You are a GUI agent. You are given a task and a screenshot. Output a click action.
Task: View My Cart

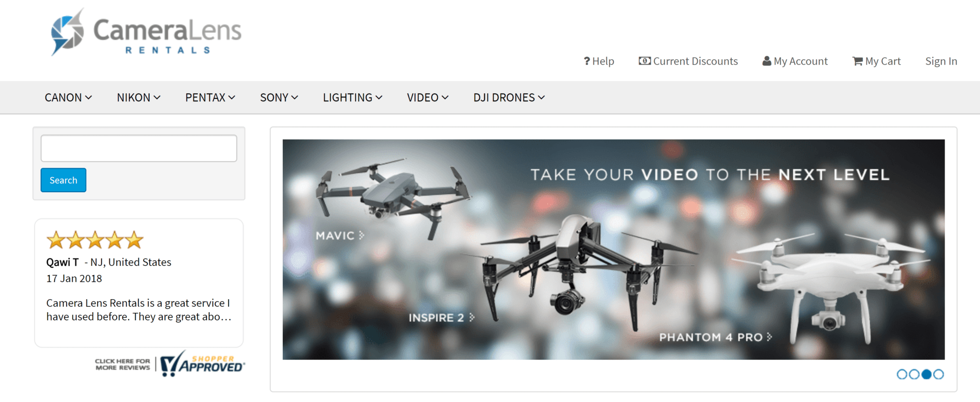point(876,61)
